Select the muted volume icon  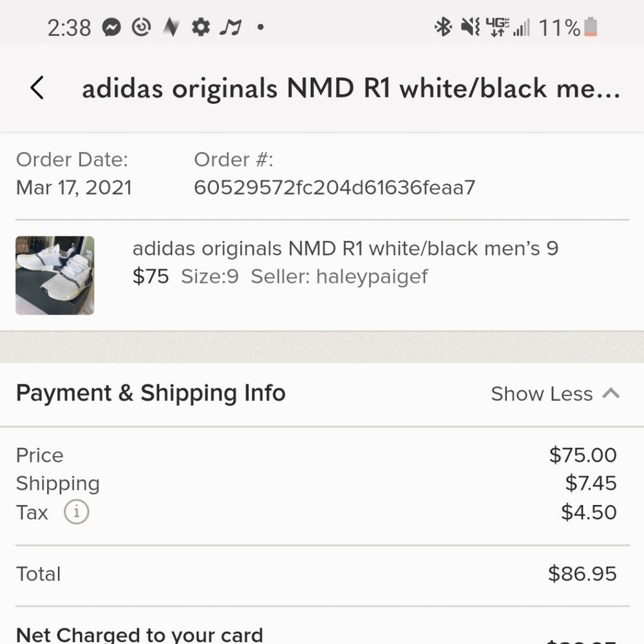469,26
